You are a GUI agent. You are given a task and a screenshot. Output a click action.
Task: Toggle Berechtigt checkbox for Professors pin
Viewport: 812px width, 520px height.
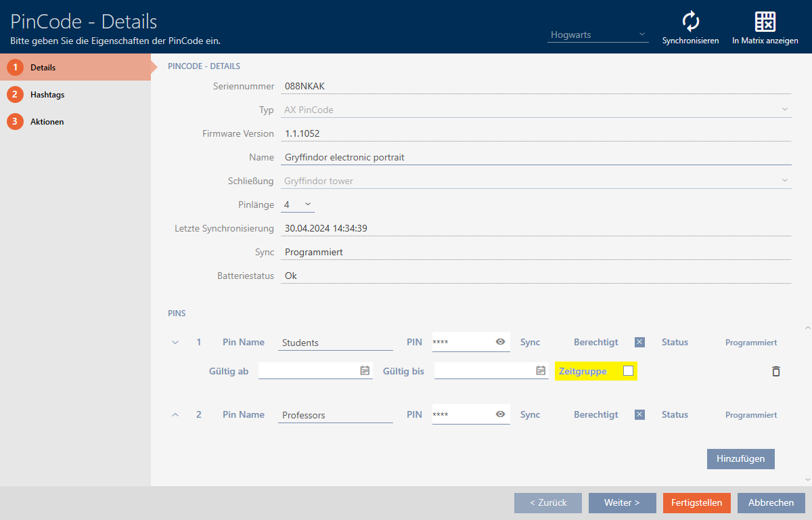point(639,414)
